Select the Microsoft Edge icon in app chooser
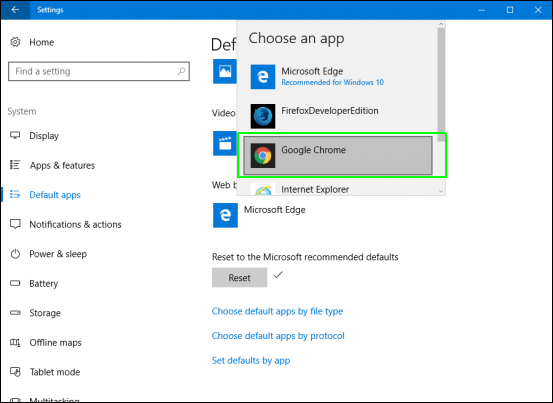The image size is (553, 403). click(x=263, y=77)
